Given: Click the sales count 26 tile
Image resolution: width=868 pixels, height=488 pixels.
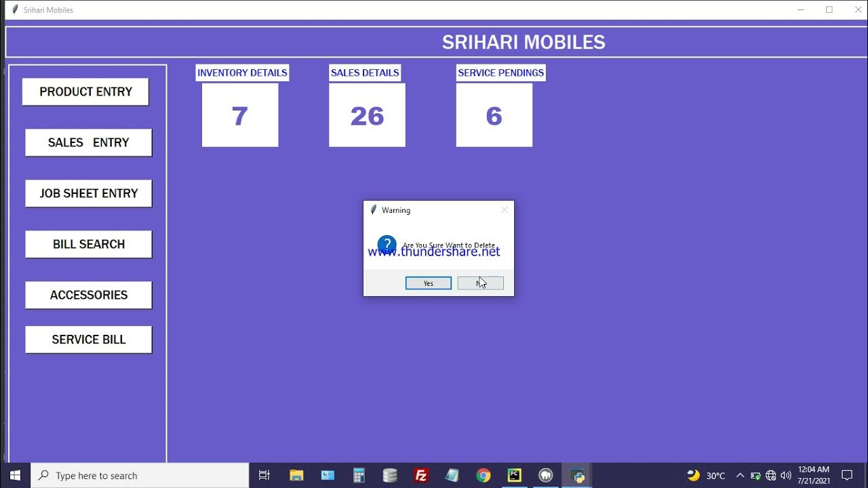Looking at the screenshot, I should 367,115.
